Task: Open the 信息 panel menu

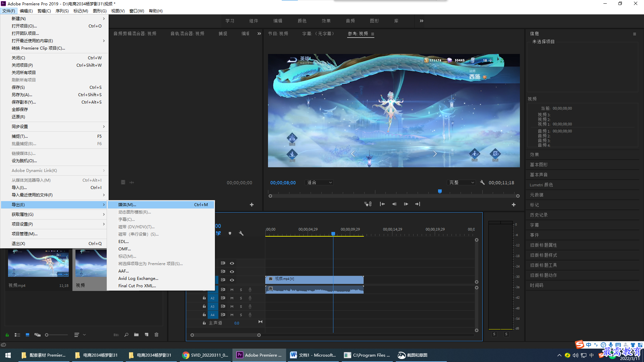Action: [635, 34]
